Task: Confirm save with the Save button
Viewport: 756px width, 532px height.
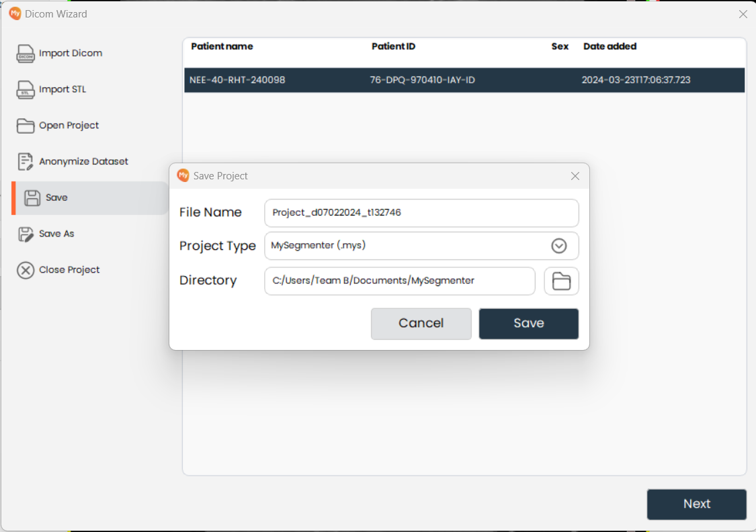Action: [528, 323]
